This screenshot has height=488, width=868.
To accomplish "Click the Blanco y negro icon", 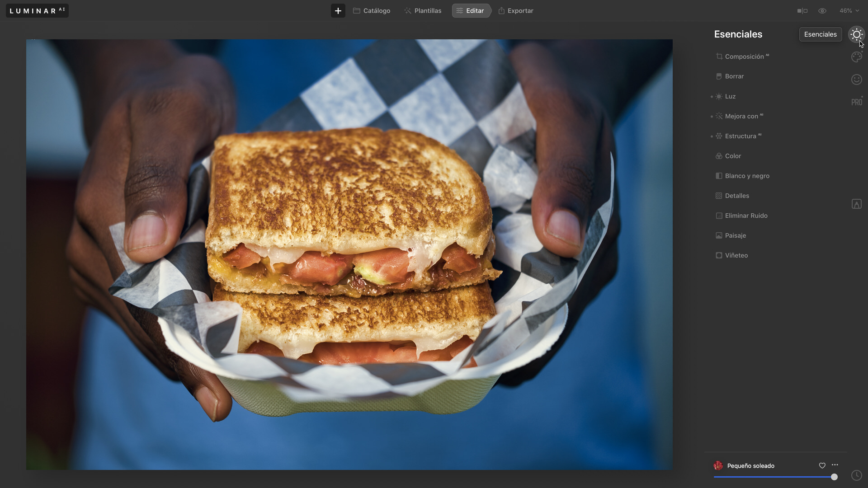I will (719, 176).
